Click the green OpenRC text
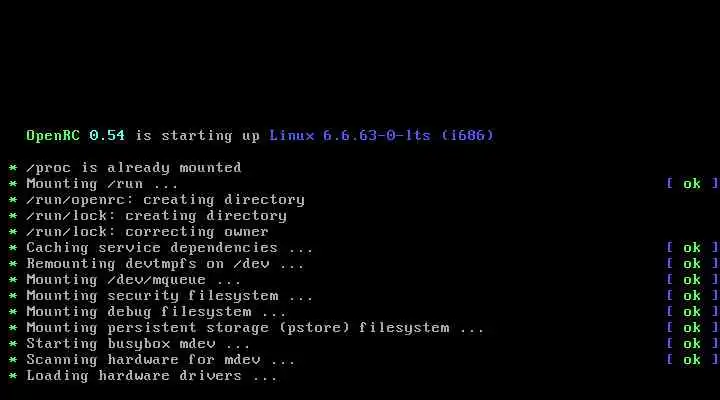Screen dimensions: 720x400 tap(53, 136)
